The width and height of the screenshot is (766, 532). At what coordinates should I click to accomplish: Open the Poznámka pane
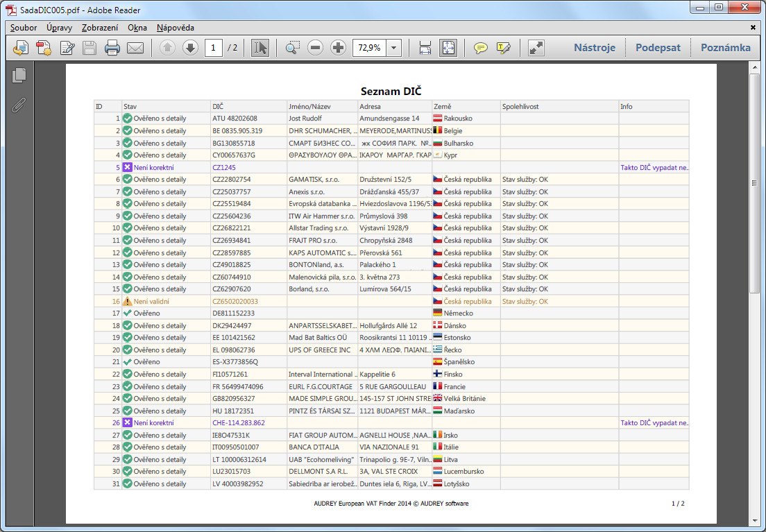[x=726, y=48]
